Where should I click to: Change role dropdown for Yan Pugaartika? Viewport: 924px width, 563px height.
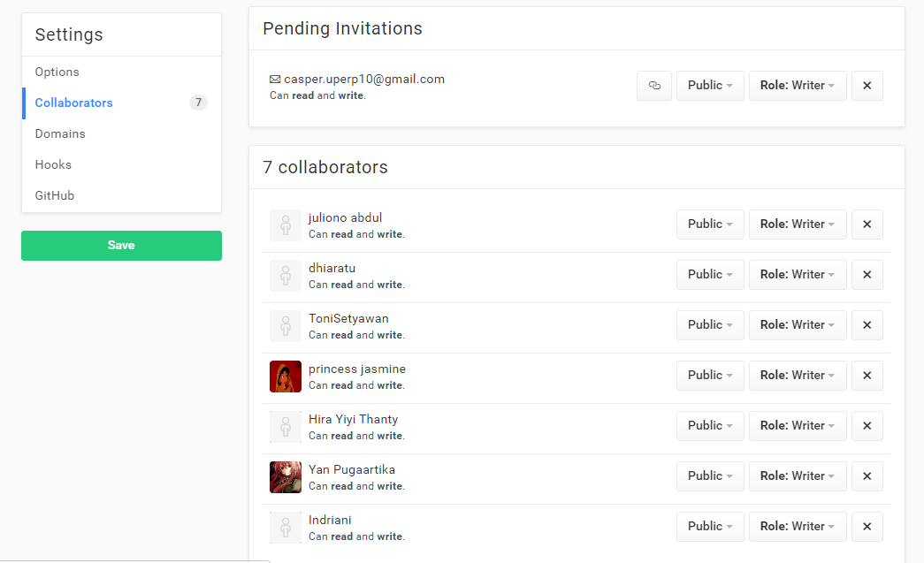click(x=797, y=476)
